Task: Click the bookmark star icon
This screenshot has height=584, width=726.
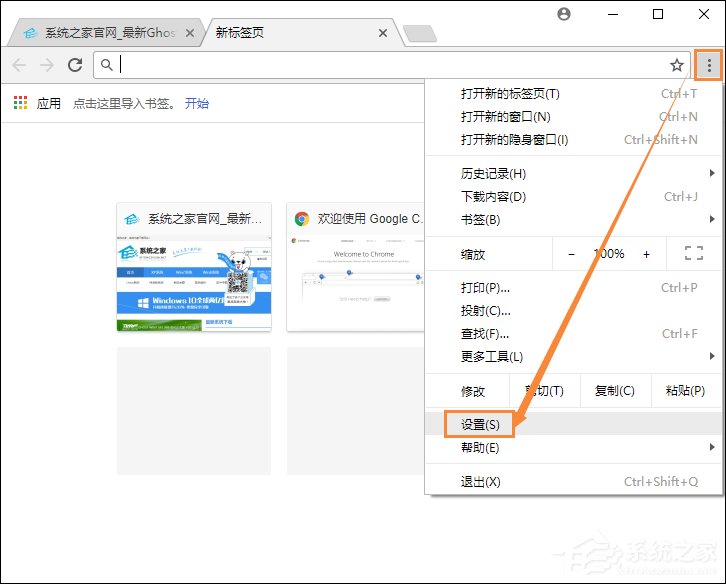Action: (x=677, y=65)
